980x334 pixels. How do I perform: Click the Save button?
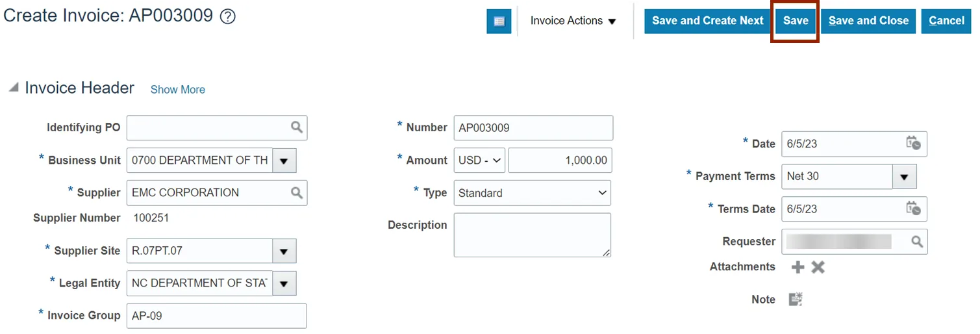coord(795,21)
